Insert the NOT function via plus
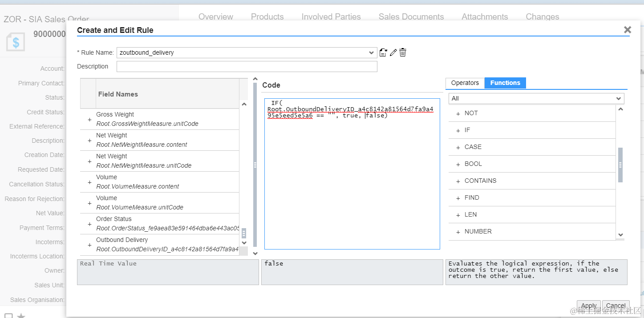This screenshot has width=644, height=318. click(458, 113)
